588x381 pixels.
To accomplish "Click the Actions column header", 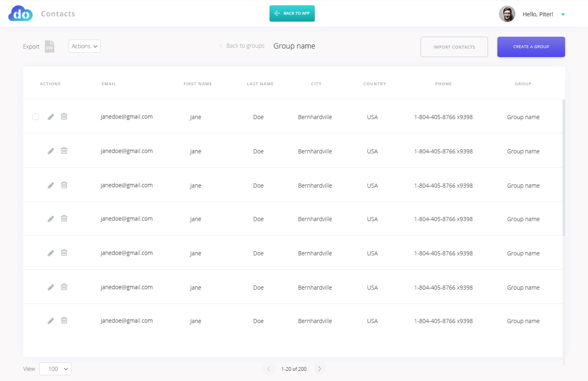I will click(50, 84).
